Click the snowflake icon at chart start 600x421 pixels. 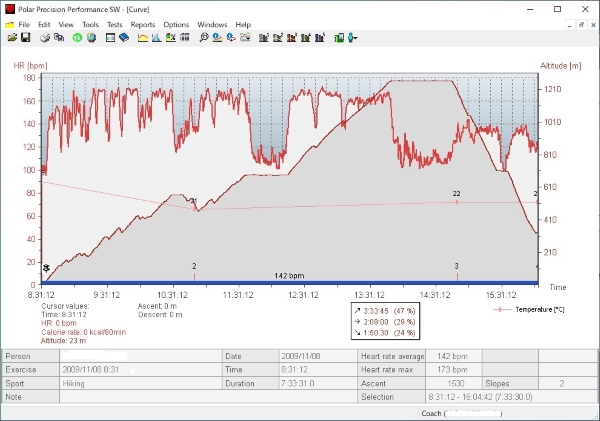[x=46, y=268]
